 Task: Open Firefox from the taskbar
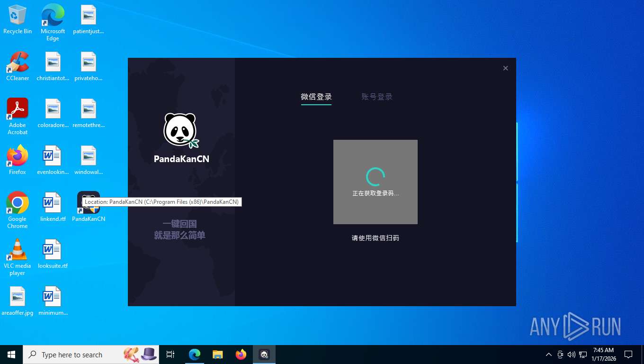(241, 355)
